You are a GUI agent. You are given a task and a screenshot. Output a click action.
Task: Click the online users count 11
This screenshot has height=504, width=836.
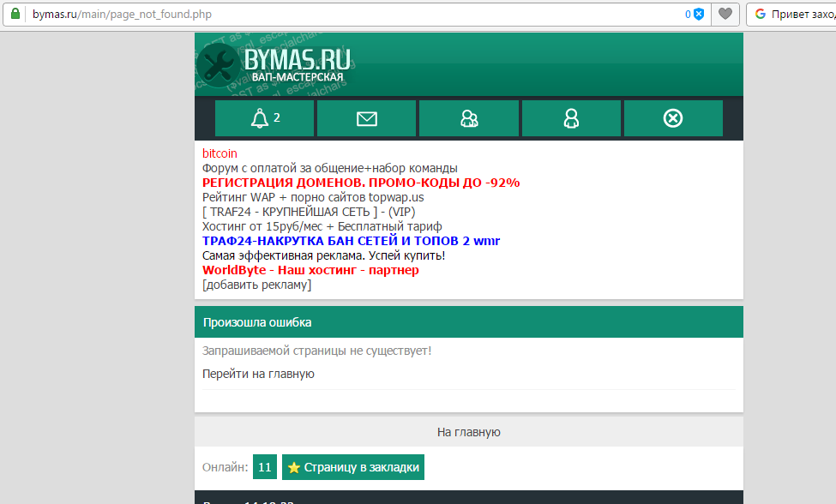264,467
